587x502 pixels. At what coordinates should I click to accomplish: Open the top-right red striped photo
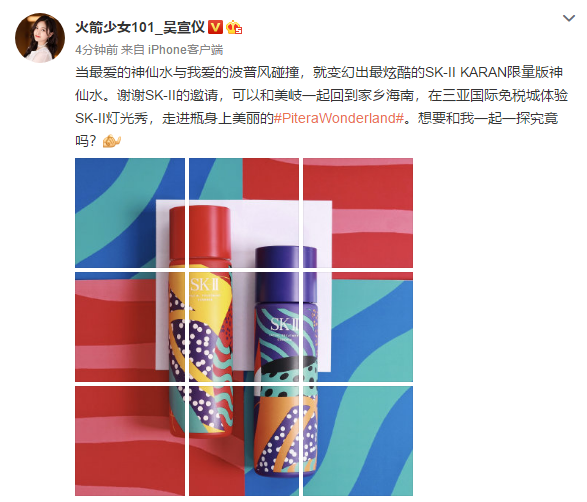click(358, 213)
